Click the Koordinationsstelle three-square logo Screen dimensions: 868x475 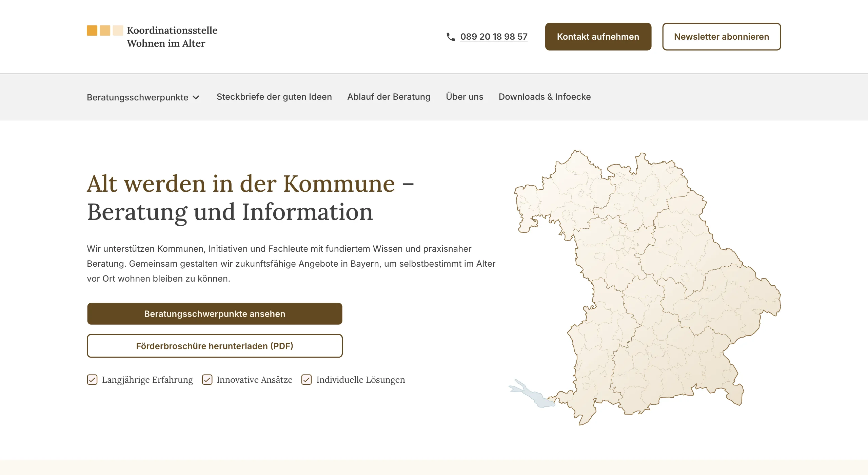[105, 30]
